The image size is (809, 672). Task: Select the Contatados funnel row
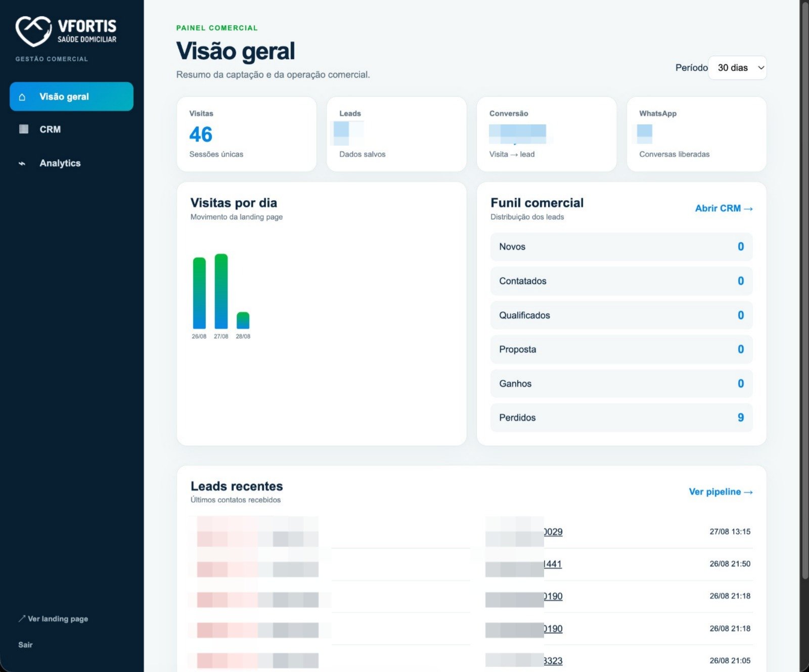[x=621, y=281]
